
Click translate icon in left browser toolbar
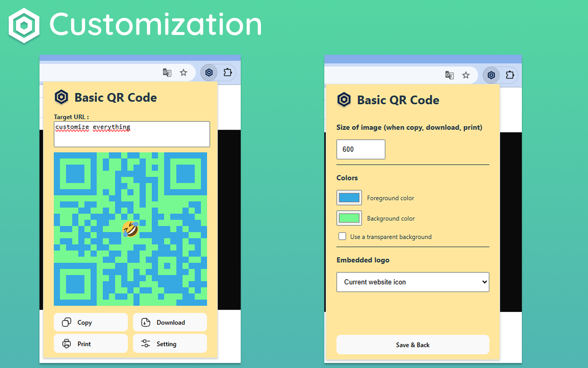[167, 73]
